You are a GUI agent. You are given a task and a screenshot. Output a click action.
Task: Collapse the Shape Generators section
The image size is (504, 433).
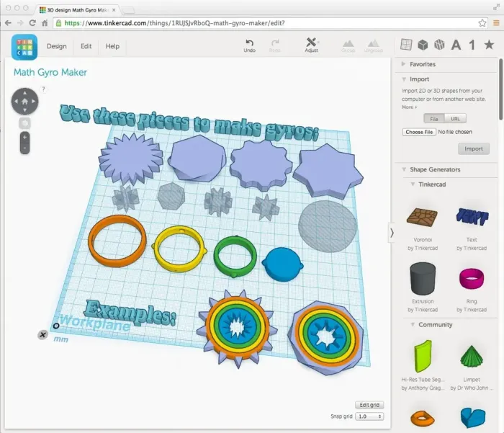point(404,169)
